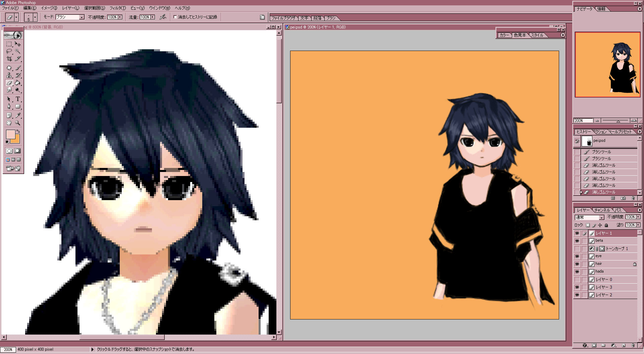Screen dimensions: 644x354
Task: Show the トーンカーブ 1 layer
Action: click(x=577, y=249)
